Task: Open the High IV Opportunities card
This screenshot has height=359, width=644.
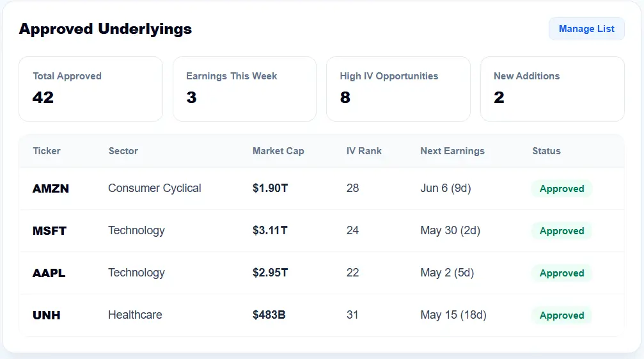Action: point(398,89)
